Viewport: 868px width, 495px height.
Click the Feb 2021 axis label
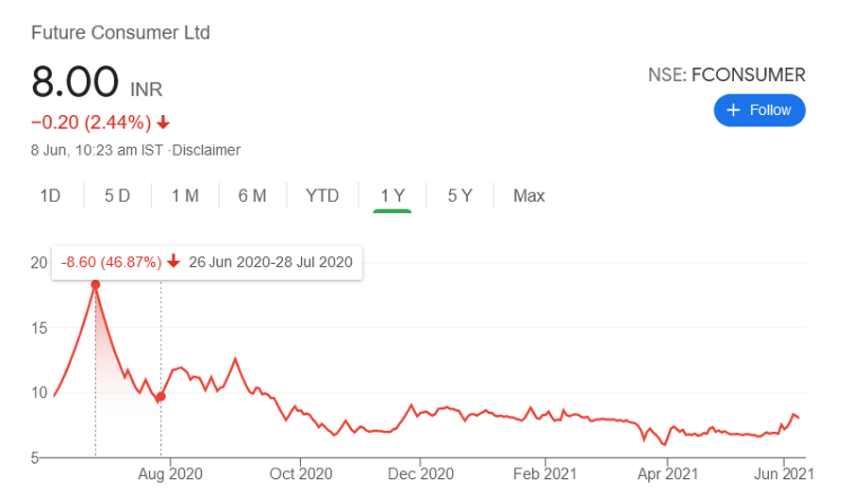[544, 474]
